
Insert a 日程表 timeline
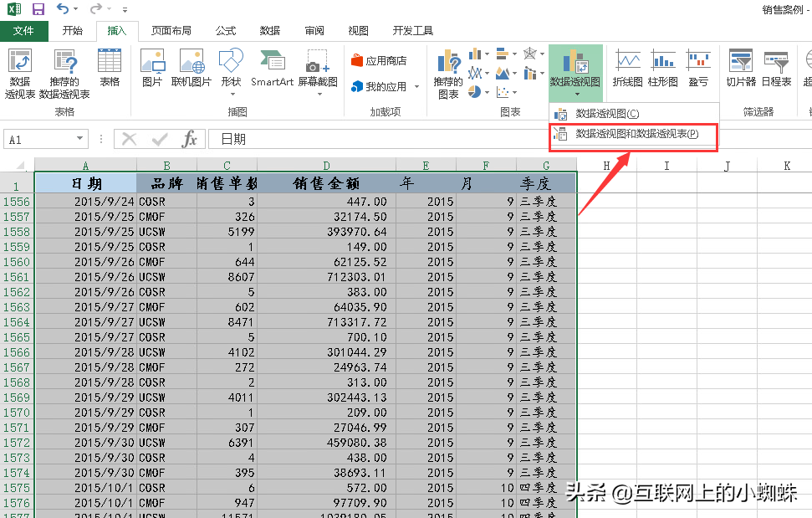776,68
